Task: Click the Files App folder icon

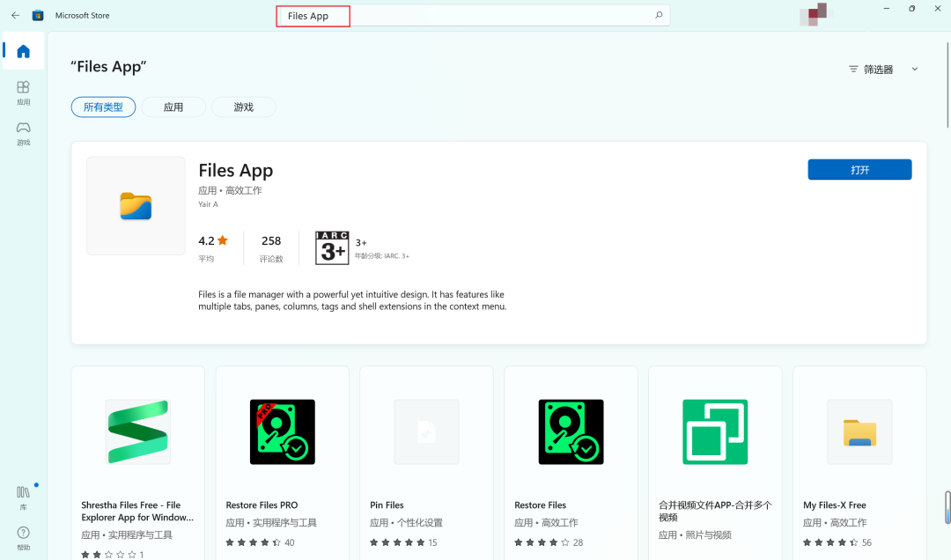Action: point(136,206)
